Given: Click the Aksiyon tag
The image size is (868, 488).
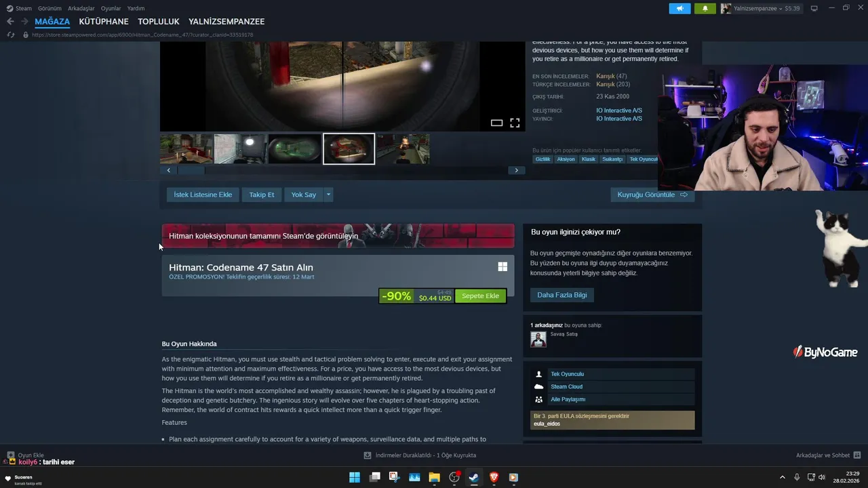Looking at the screenshot, I should (566, 159).
